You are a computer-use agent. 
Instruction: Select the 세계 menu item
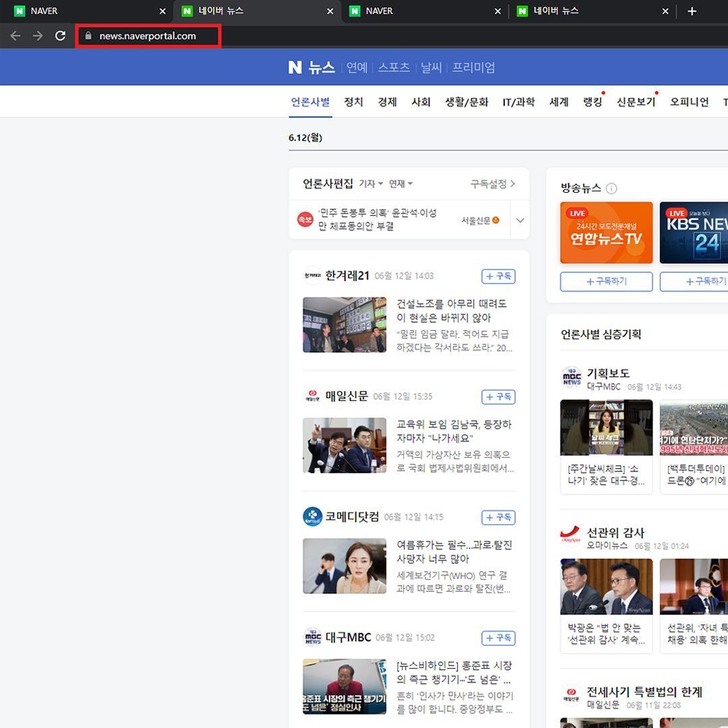point(559,102)
